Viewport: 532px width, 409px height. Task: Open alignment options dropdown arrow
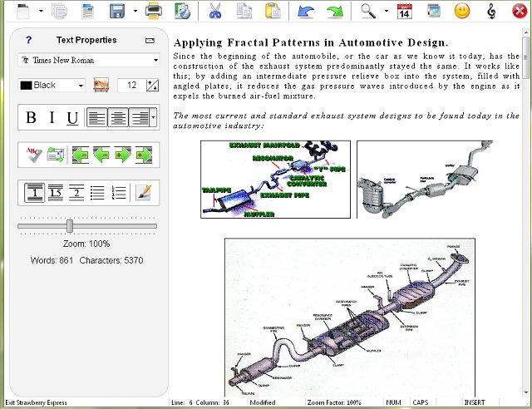tap(153, 117)
